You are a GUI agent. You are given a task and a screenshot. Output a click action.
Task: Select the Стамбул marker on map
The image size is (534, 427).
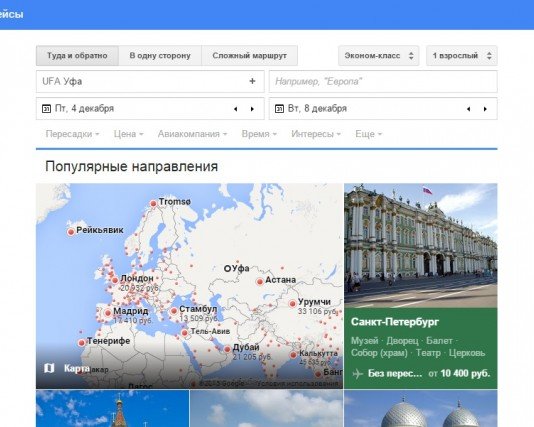(x=174, y=311)
